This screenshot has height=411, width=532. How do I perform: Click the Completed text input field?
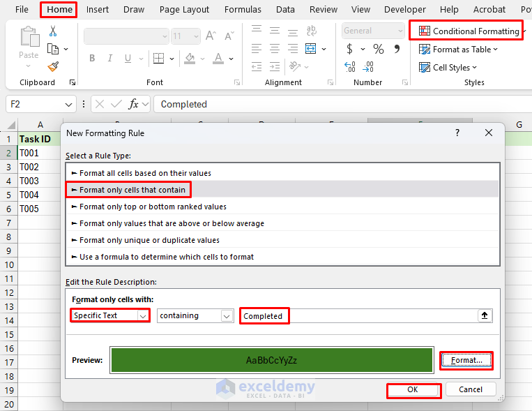(x=359, y=316)
